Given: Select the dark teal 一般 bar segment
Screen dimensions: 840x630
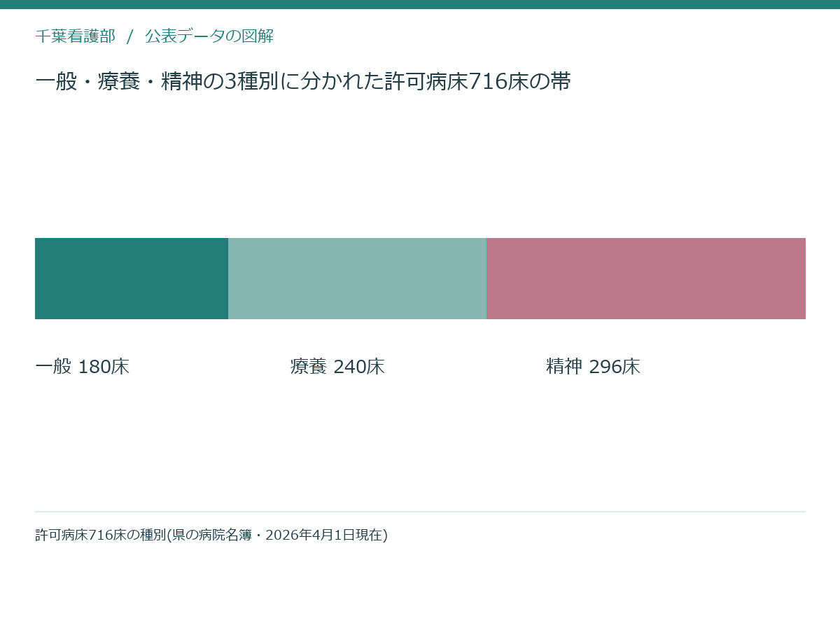Looking at the screenshot, I should point(132,279).
